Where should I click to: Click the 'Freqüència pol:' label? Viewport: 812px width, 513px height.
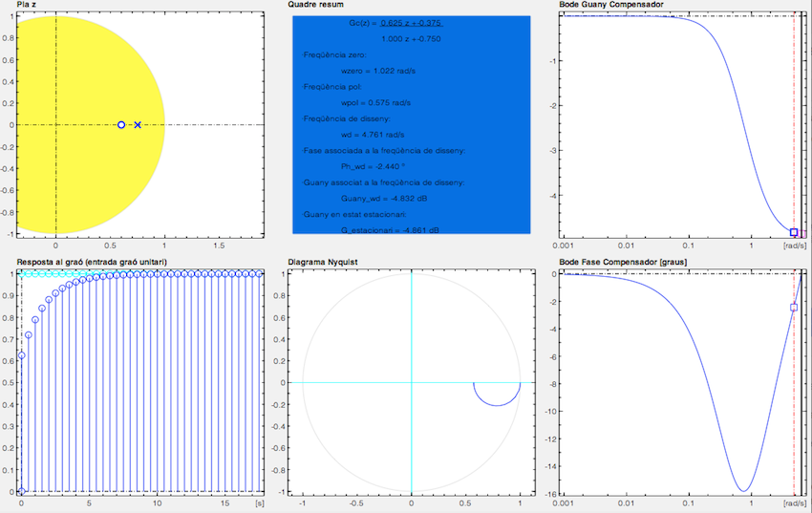332,87
